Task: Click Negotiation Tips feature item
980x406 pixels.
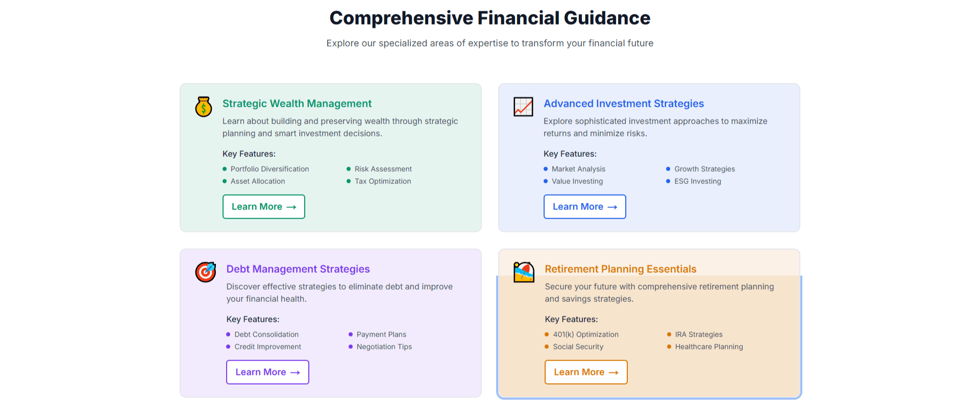Action: [x=384, y=347]
